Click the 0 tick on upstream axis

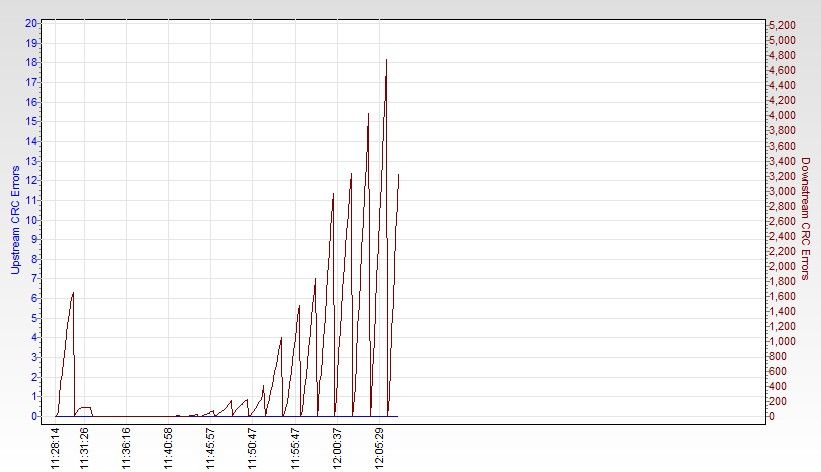click(34, 416)
